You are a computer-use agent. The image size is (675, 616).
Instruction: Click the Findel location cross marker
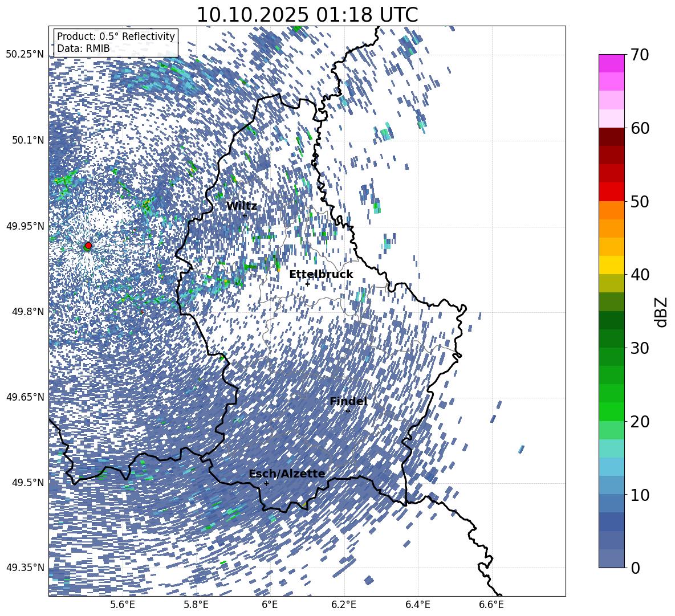click(348, 411)
